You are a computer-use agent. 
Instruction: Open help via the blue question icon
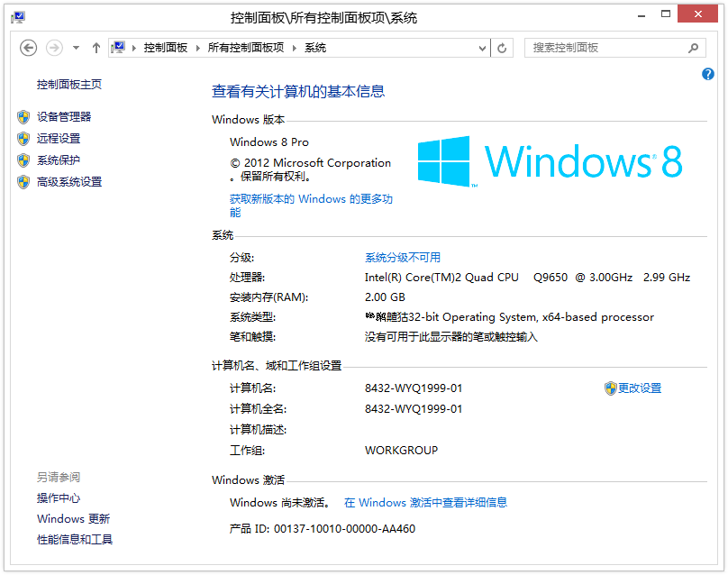(707, 74)
